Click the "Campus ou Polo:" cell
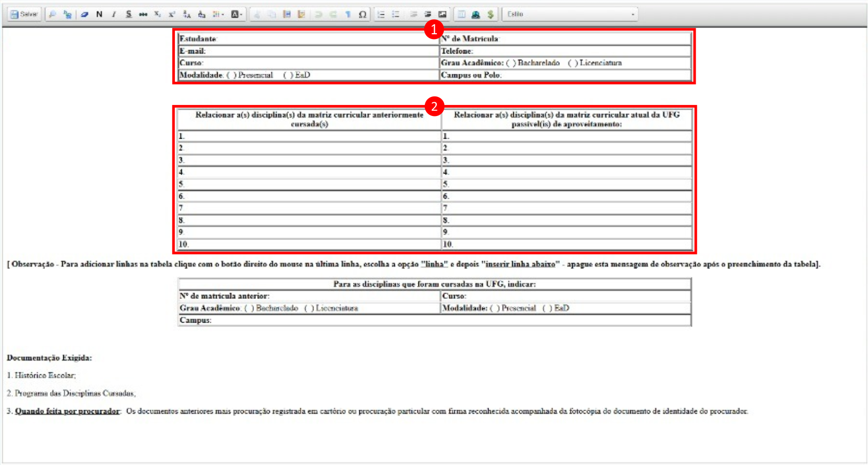 [565, 75]
